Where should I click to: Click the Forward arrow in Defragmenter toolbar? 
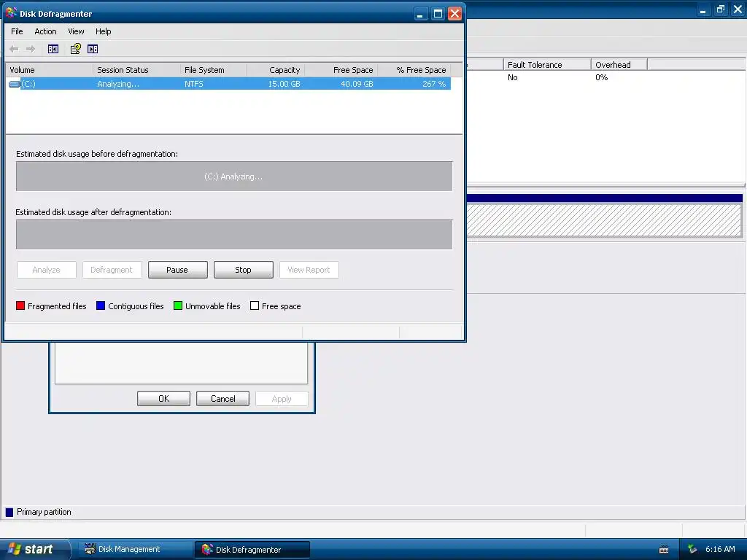point(31,49)
